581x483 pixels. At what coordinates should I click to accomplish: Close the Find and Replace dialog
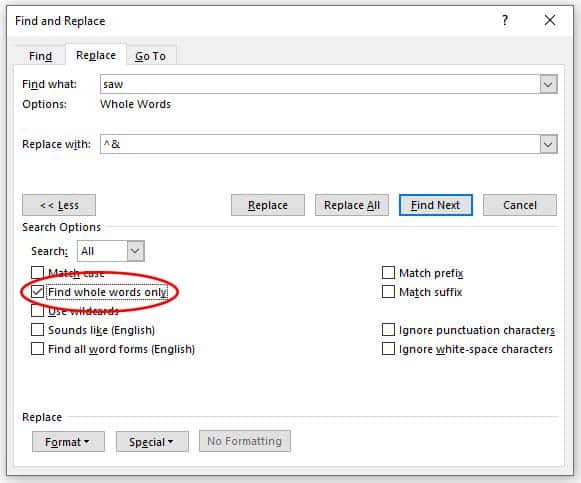pyautogui.click(x=550, y=20)
